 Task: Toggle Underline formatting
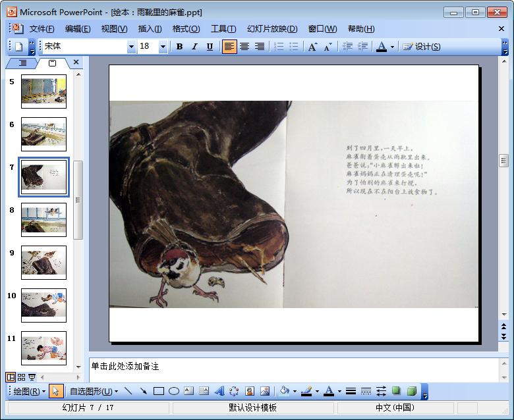tap(210, 47)
